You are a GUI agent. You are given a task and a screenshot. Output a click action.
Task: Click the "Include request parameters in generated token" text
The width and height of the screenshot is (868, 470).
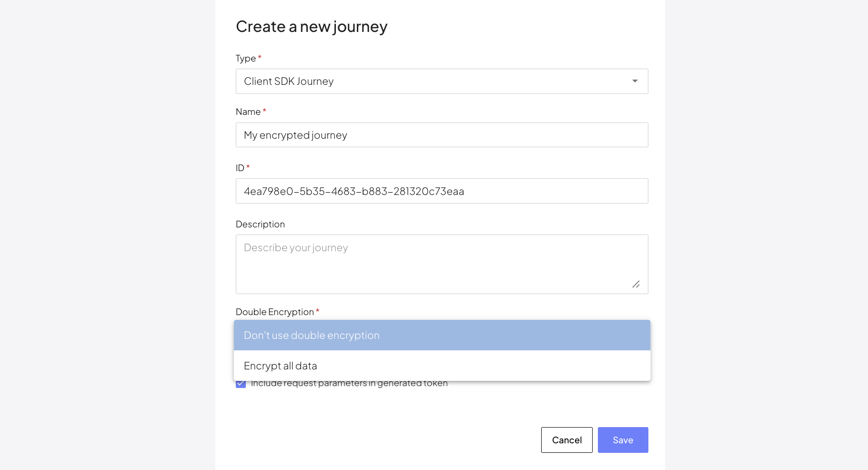(x=349, y=384)
